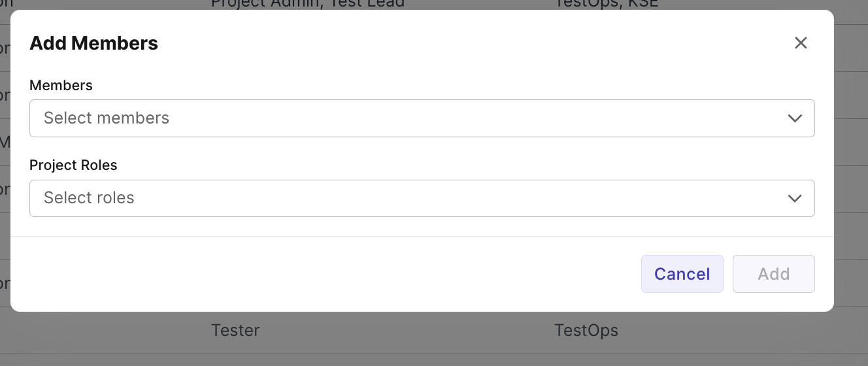Click empty footer area left of Cancel

point(327,274)
